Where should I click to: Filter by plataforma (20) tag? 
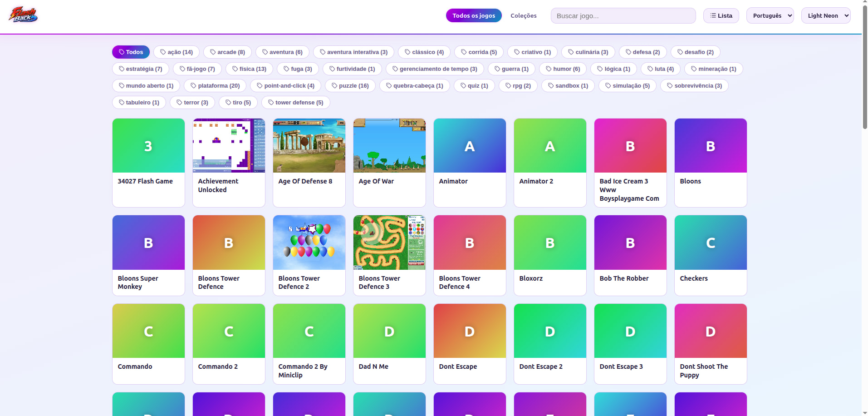point(215,85)
